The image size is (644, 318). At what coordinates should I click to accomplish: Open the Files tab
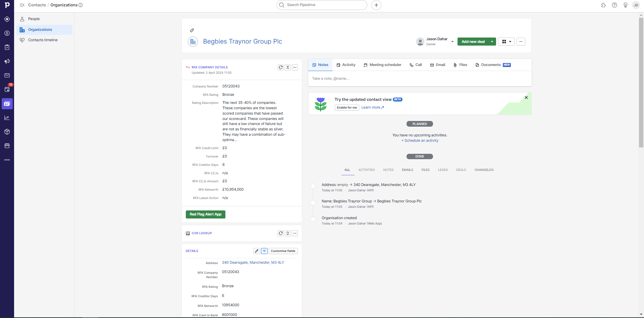tap(460, 65)
